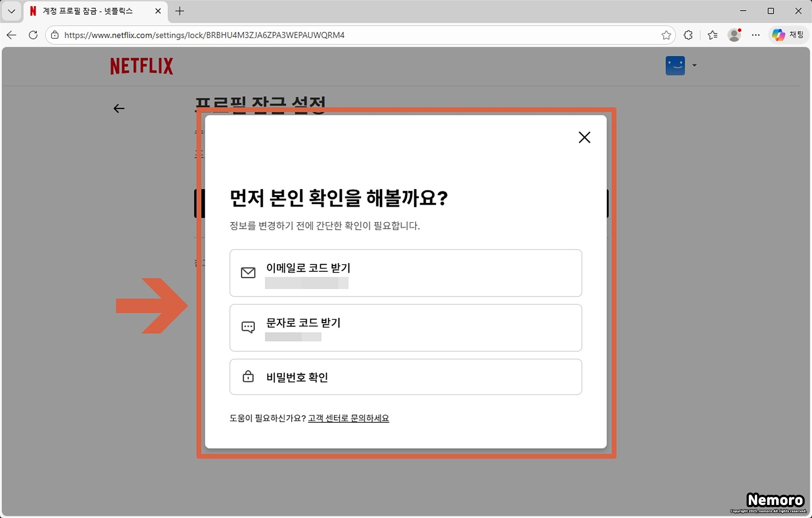
Task: Choose '이메일로 코드 받기' email code option
Action: click(x=405, y=273)
